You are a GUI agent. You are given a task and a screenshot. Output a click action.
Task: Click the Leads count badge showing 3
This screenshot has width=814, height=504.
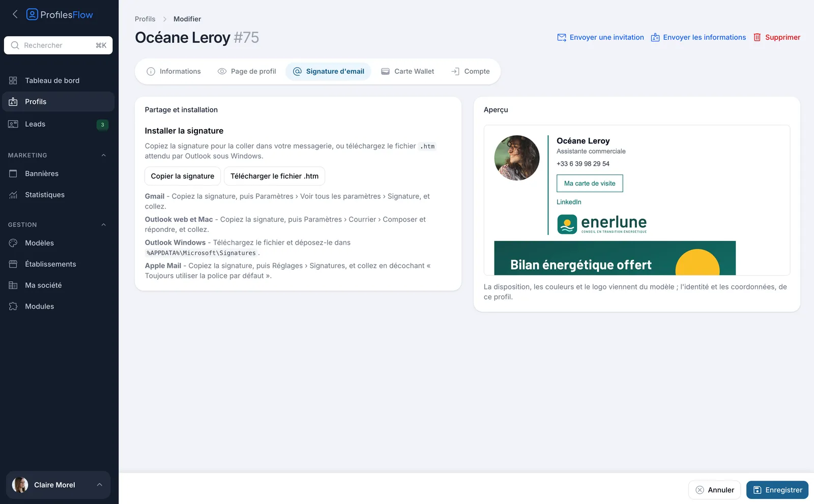coord(102,125)
